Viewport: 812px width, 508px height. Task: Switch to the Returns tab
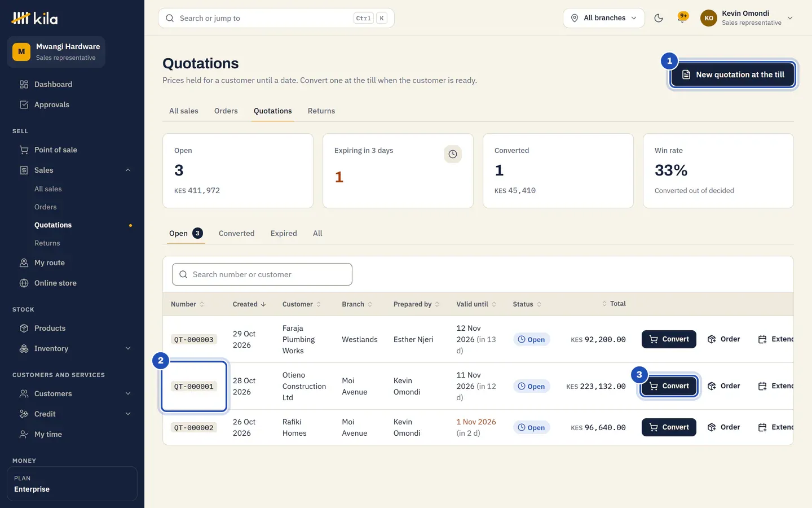tap(321, 111)
